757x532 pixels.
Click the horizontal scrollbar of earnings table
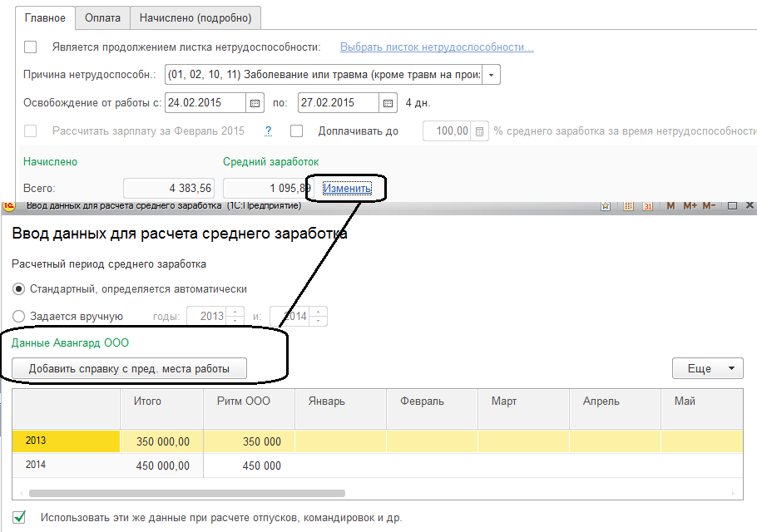[x=187, y=494]
